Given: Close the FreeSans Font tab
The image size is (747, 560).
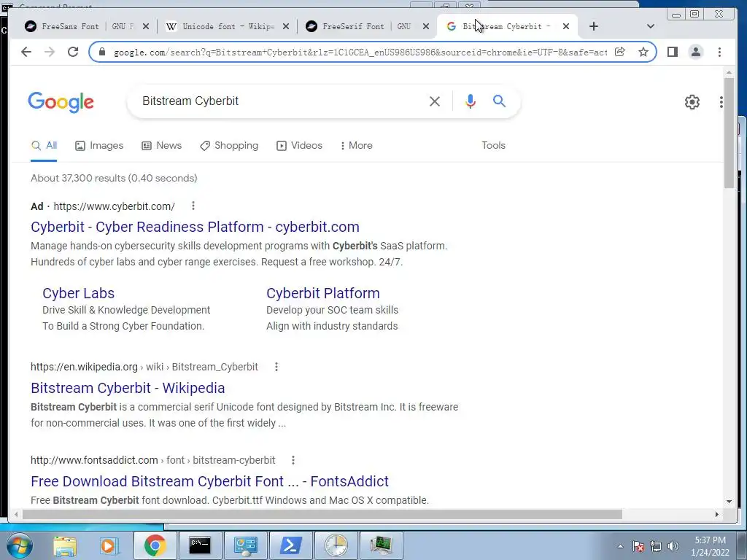Looking at the screenshot, I should (x=146, y=27).
